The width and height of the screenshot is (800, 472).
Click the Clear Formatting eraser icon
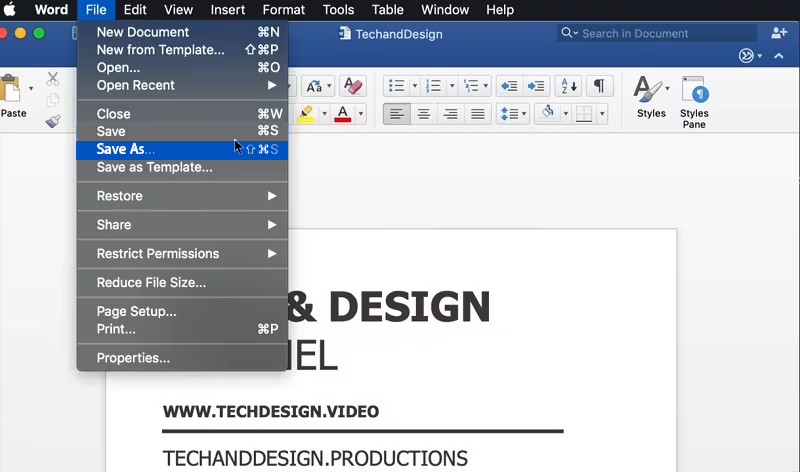[x=352, y=86]
